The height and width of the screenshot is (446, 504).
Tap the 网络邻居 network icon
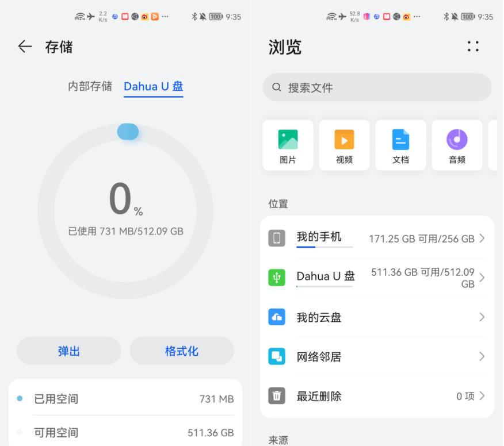(x=277, y=356)
